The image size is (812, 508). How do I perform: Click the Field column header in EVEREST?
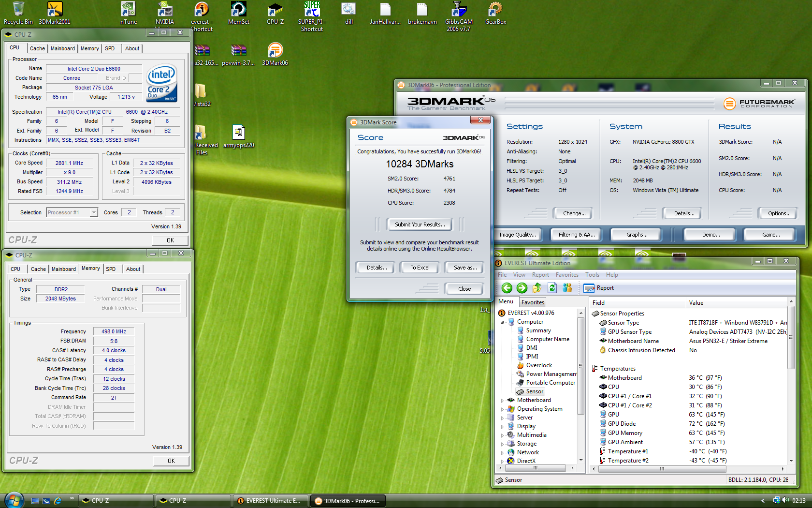[x=638, y=303]
